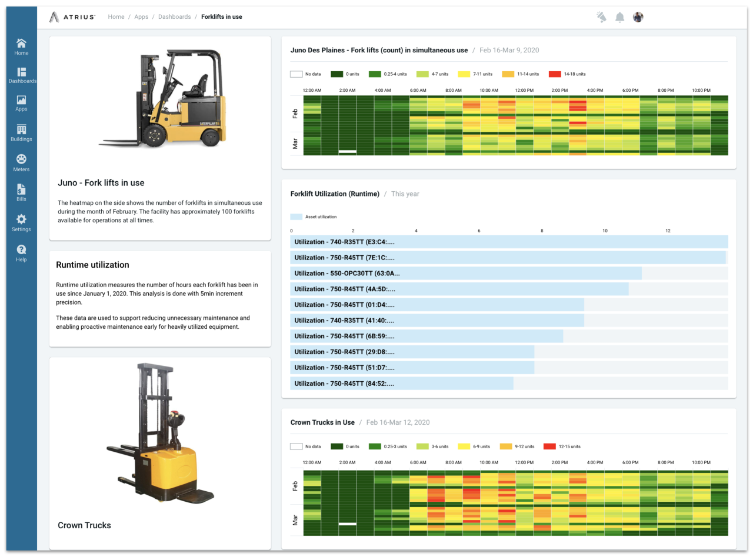Click the This year date label

click(x=405, y=194)
